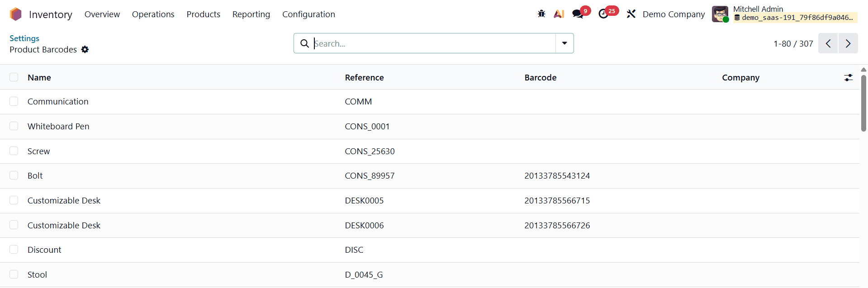Click the Discount product name
This screenshot has width=868, height=288.
(x=44, y=250)
